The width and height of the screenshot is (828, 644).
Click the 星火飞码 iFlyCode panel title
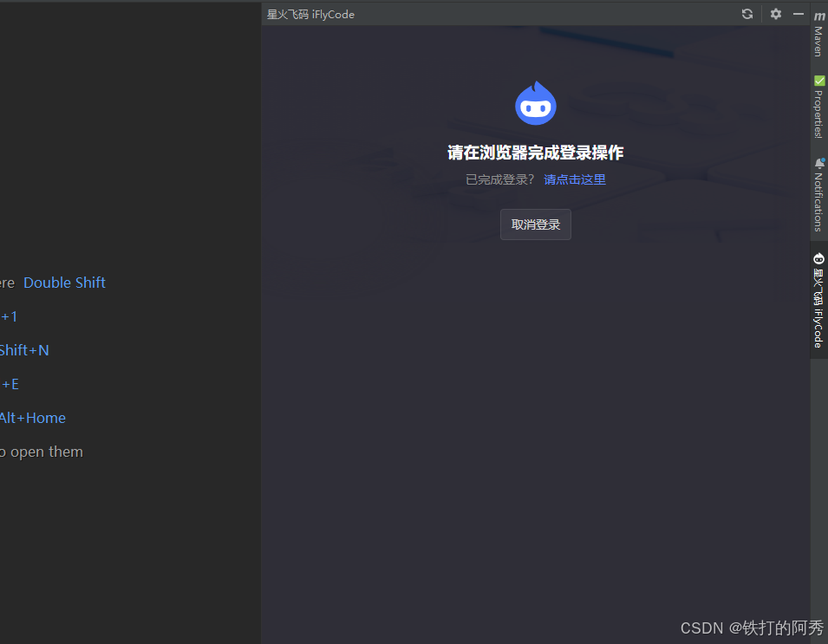pos(310,14)
